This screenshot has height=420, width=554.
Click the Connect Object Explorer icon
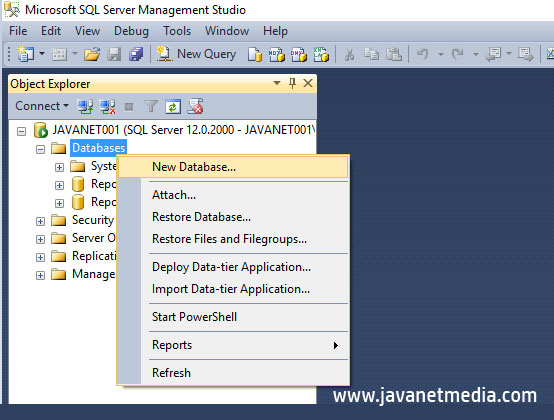[x=85, y=106]
